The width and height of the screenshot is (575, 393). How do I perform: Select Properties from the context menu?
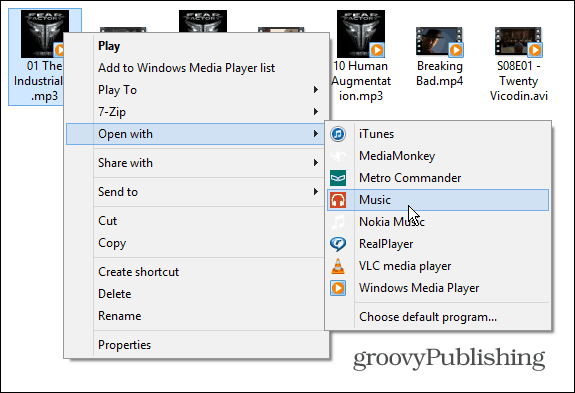(124, 345)
